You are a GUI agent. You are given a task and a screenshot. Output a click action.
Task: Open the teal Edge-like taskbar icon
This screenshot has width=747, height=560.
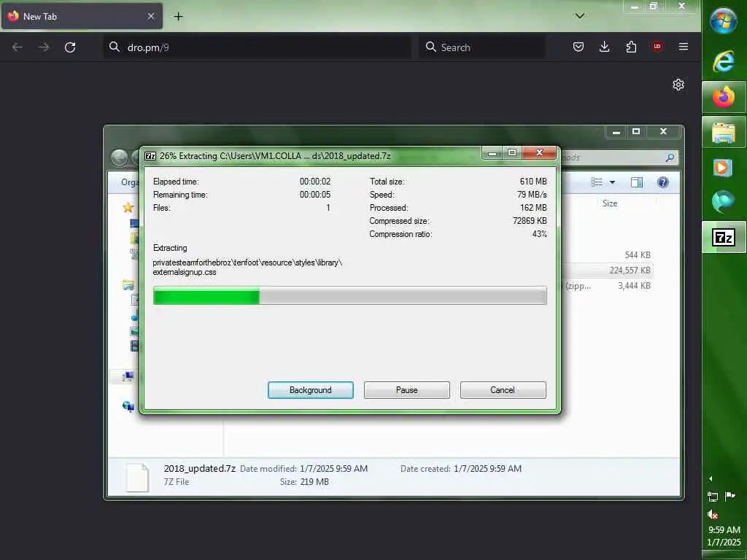point(723,201)
